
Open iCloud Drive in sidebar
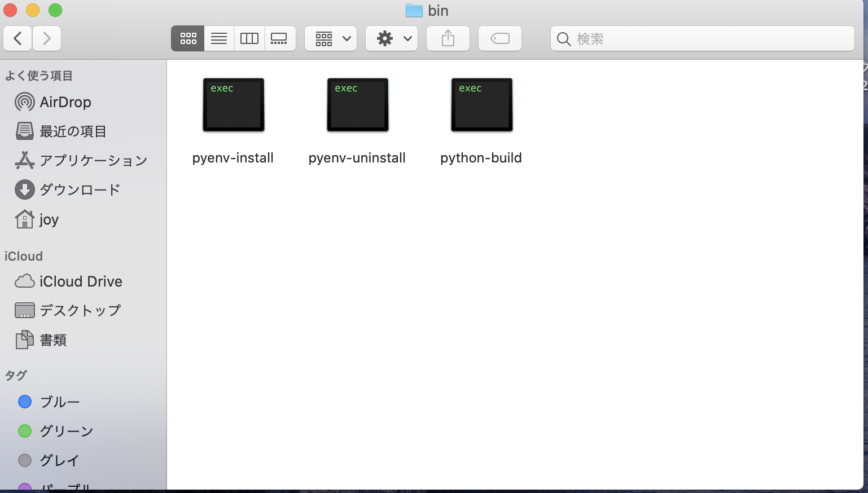point(84,281)
